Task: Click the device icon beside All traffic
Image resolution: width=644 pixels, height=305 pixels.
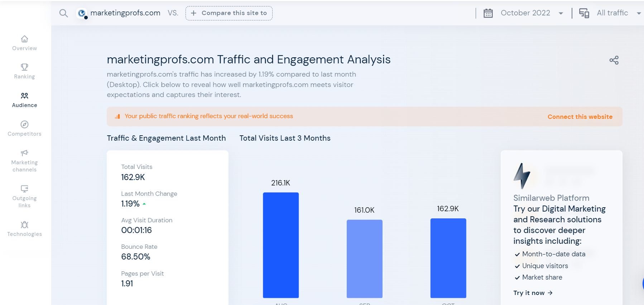Action: [584, 13]
